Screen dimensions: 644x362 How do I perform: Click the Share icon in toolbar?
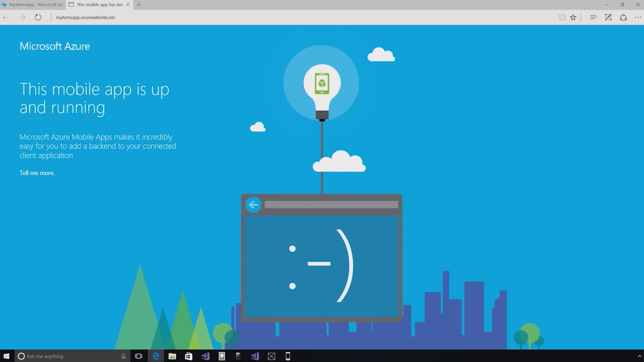click(623, 17)
